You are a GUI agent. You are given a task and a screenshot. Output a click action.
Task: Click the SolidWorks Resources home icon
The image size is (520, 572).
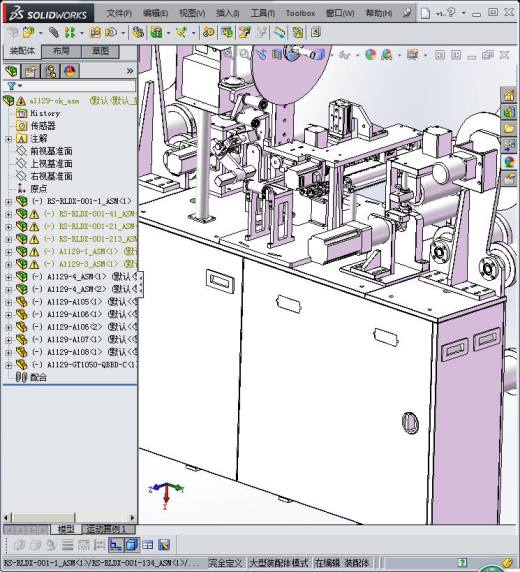pyautogui.click(x=509, y=96)
